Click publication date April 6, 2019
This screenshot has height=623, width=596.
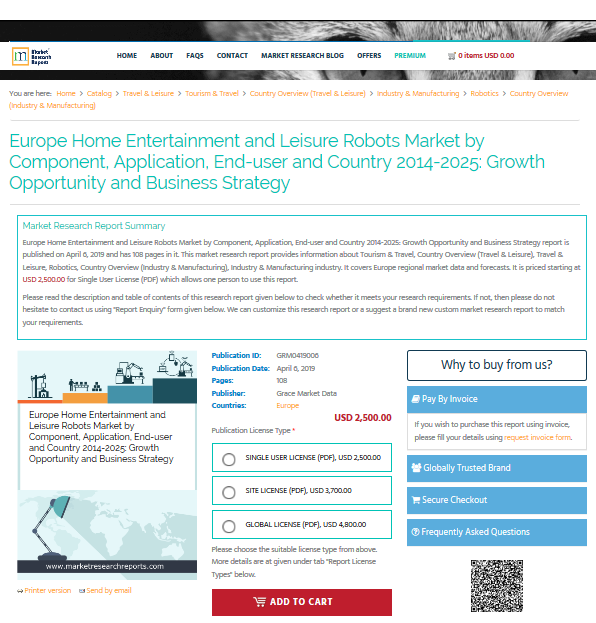(x=296, y=369)
